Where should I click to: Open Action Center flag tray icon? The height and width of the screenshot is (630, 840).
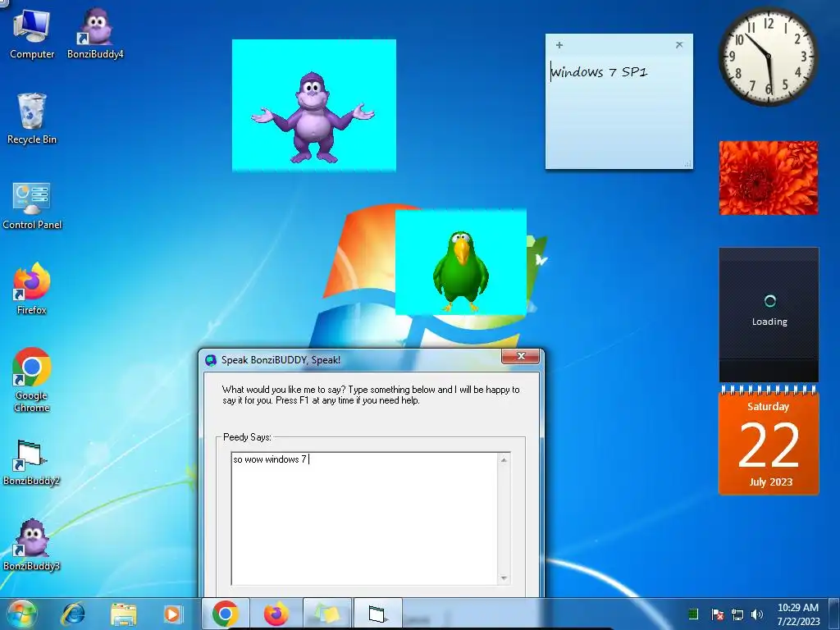coord(717,614)
